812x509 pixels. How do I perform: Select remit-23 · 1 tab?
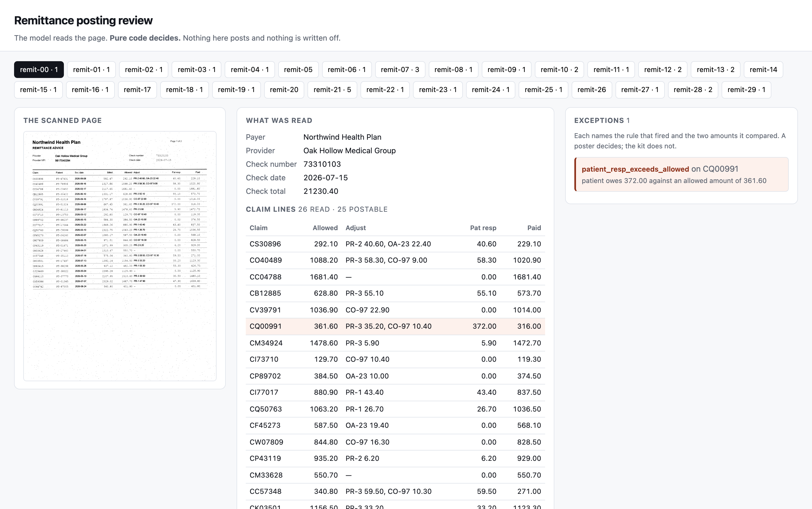pyautogui.click(x=438, y=90)
